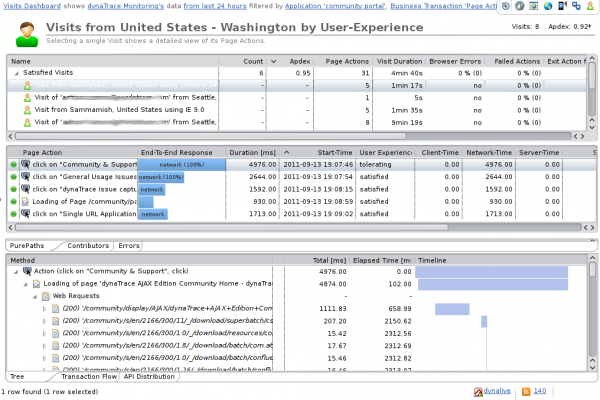
Task: Click the 140 feed count link
Action: click(540, 391)
